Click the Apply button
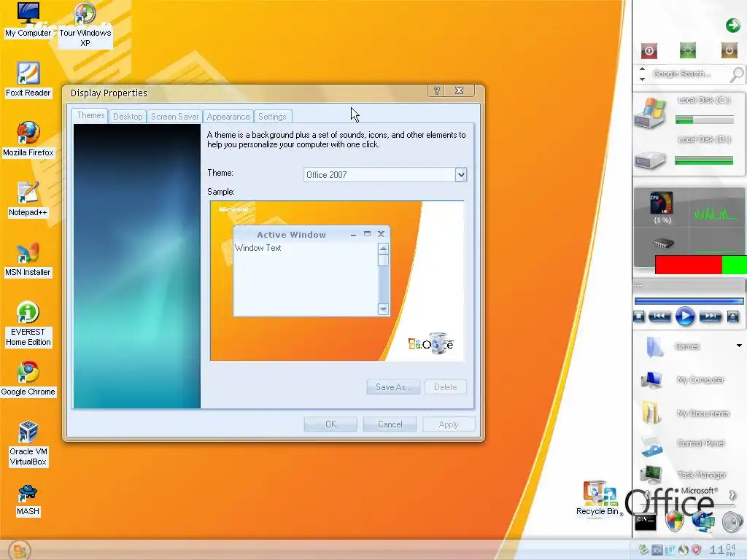The height and width of the screenshot is (560, 747). [449, 424]
